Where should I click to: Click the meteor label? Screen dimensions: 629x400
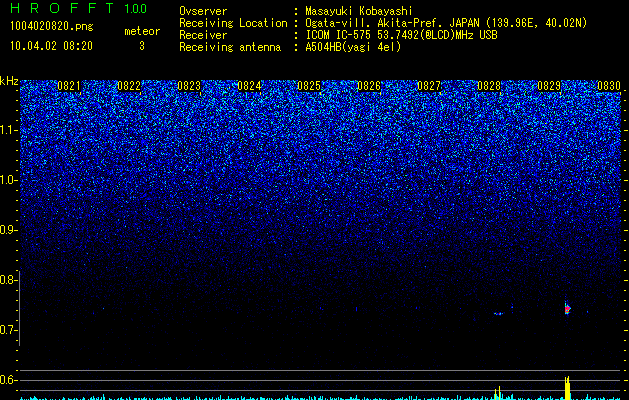coord(142,31)
